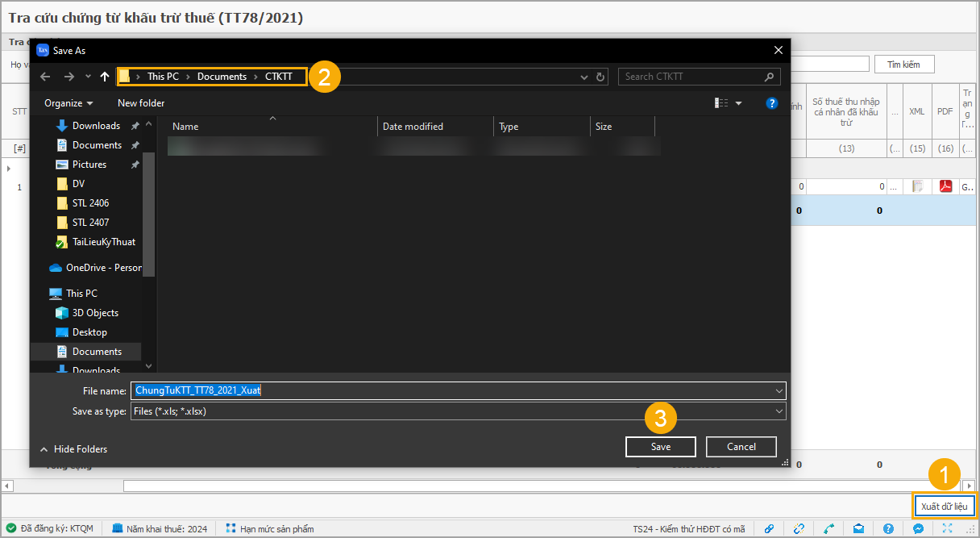Click the XML column header
Image resolution: width=980 pixels, height=538 pixels.
point(917,111)
